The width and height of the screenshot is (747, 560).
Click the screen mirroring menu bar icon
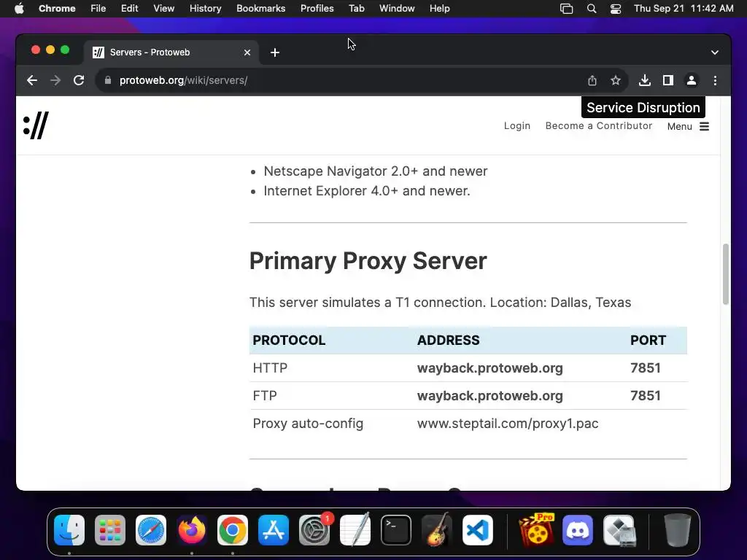coord(566,9)
